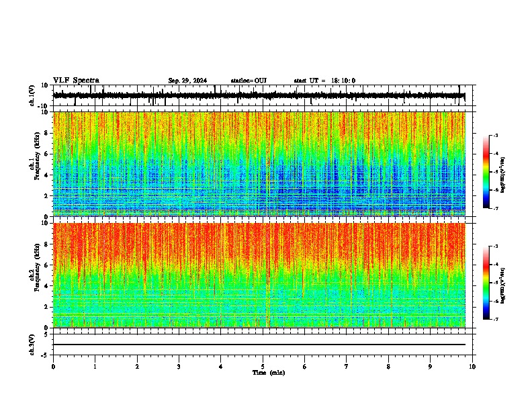Click tick label "5" on the Time axis
Viewport: 532px width, 411px height.
[x=263, y=367]
